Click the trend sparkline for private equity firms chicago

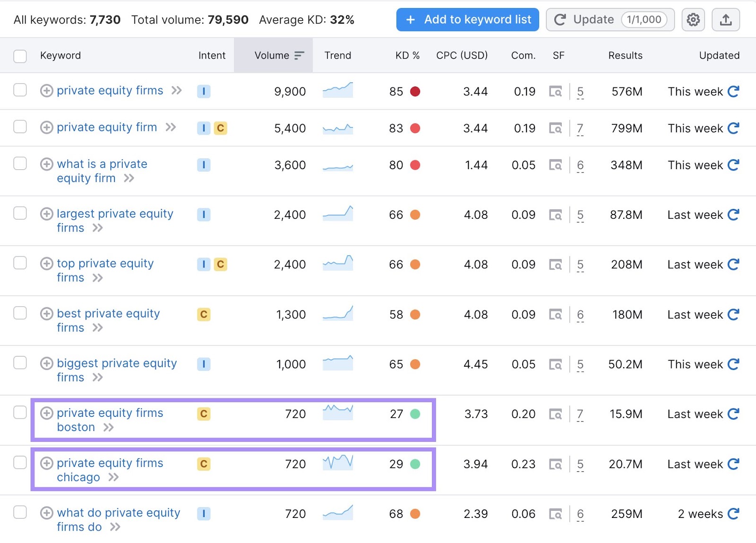[337, 464]
